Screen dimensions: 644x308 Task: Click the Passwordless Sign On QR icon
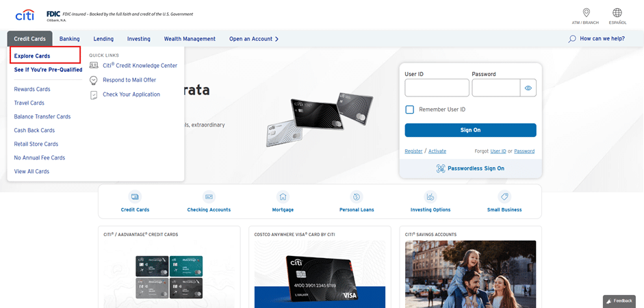point(441,168)
